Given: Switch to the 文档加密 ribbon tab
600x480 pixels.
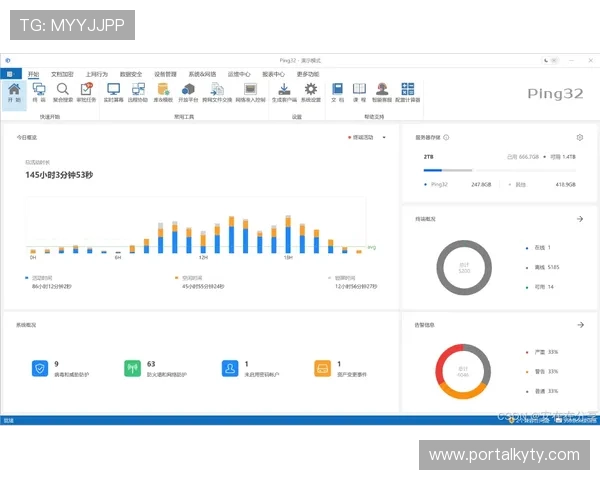Looking at the screenshot, I should [x=62, y=74].
